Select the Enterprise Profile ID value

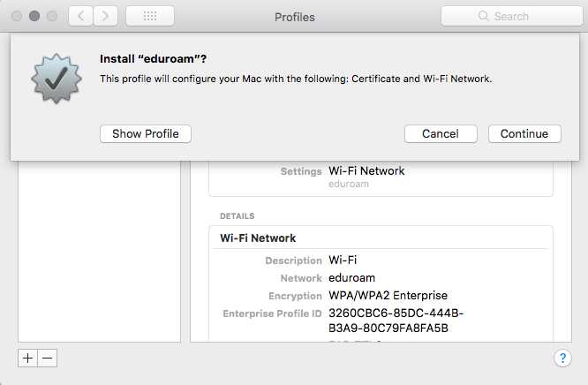[396, 321]
